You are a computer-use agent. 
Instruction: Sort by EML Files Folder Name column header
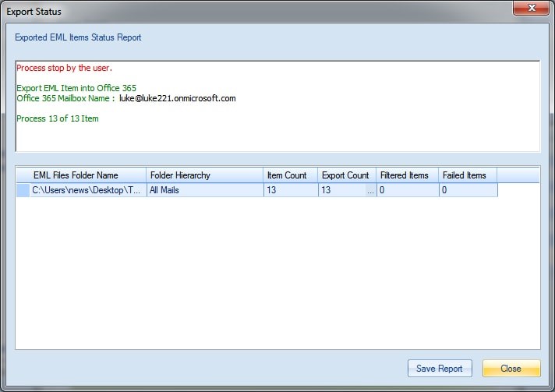point(81,175)
